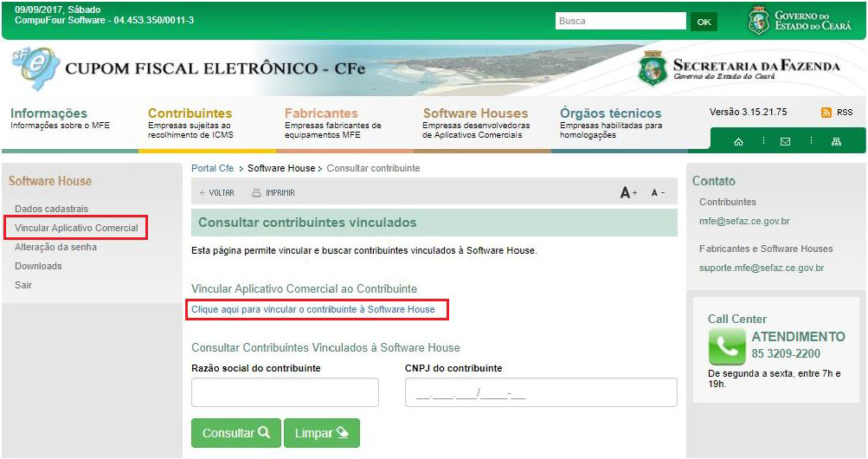The height and width of the screenshot is (459, 868).
Task: Open the envelope contact icon
Action: (785, 142)
